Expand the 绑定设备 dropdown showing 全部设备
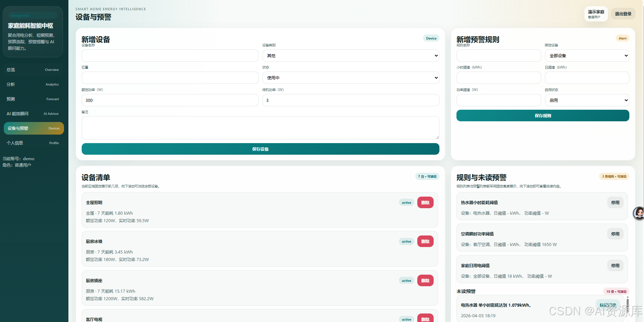 pyautogui.click(x=587, y=56)
